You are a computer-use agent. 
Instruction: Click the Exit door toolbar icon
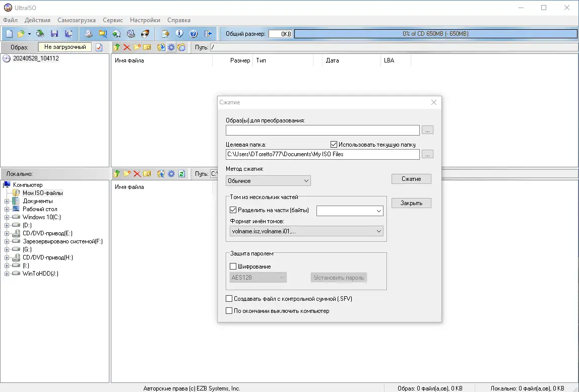tap(208, 34)
